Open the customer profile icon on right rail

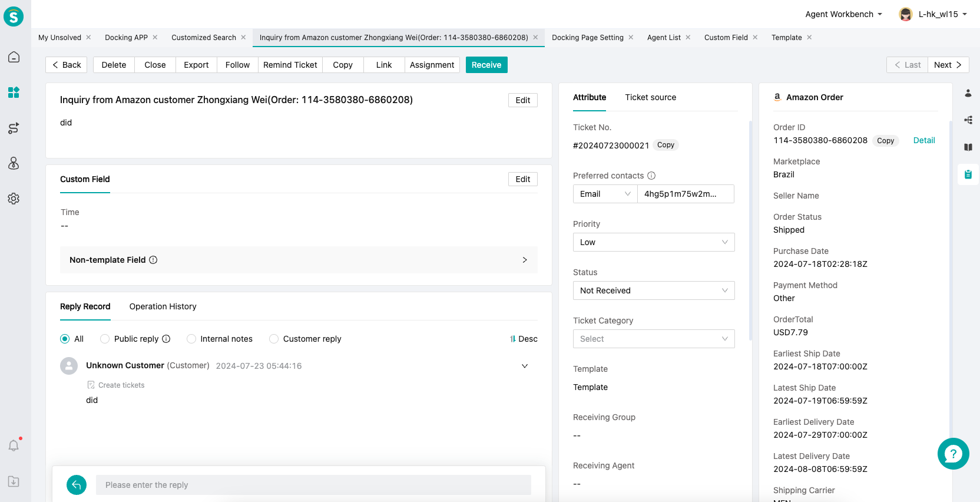[x=968, y=93]
